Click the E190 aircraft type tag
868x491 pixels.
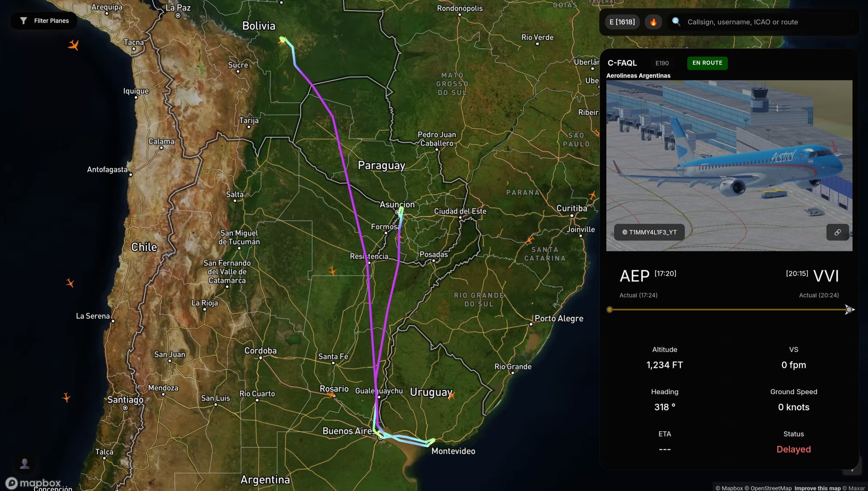662,63
